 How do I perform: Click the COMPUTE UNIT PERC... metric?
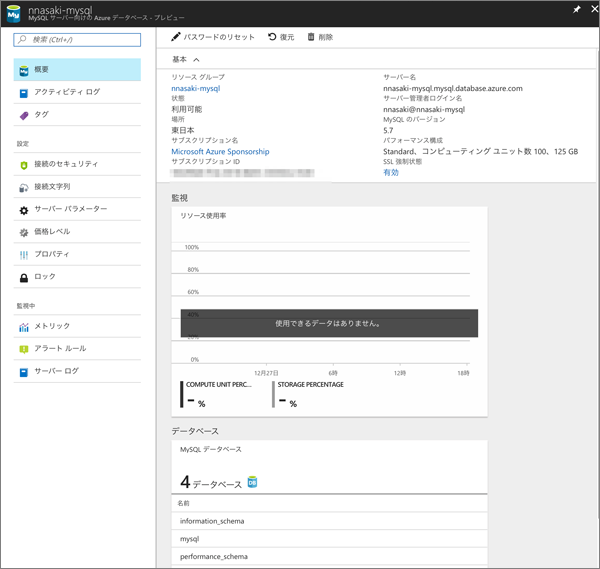[218, 394]
